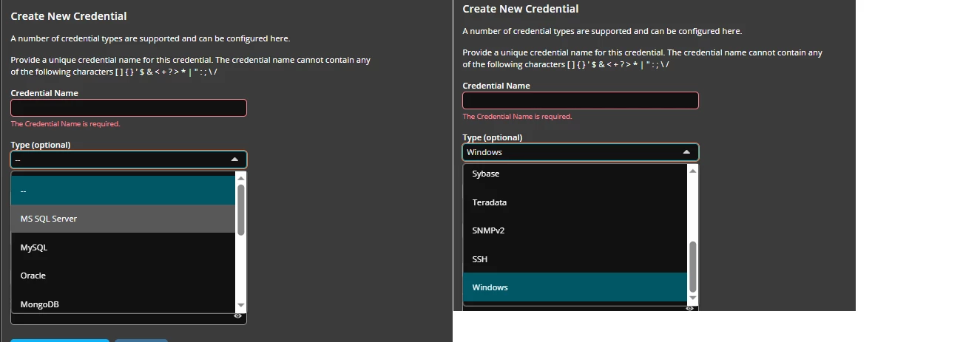Click left dropdown list scrollbar thumb
Viewport: 980px width, 342px height.
(x=240, y=210)
